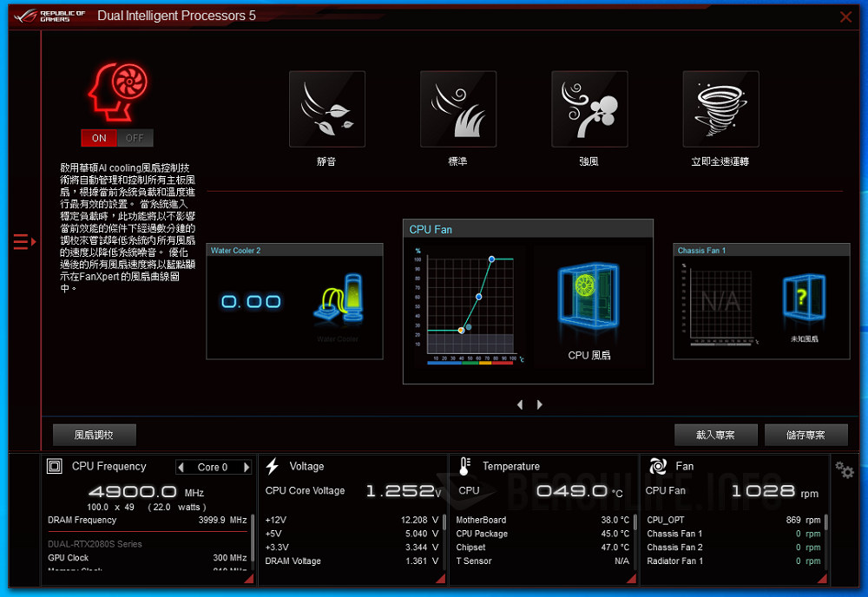This screenshot has width=868, height=597.
Task: Click the right arrow on the Core 0 selector
Action: (246, 467)
